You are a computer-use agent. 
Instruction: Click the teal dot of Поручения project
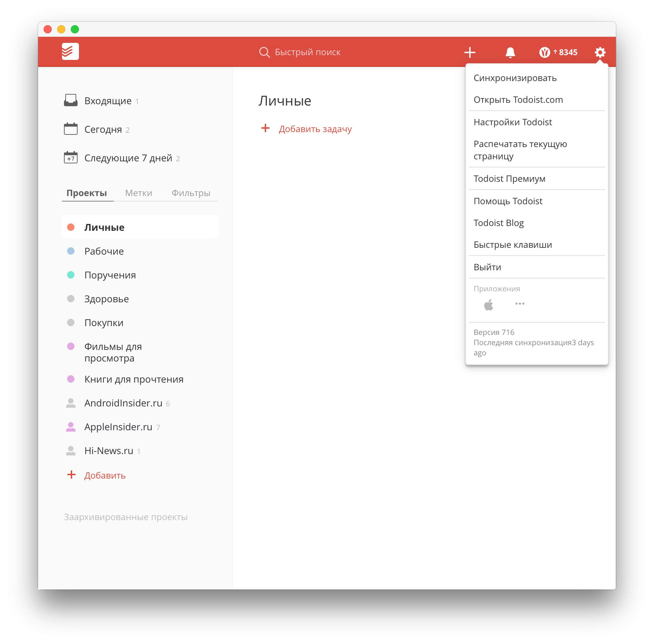pyautogui.click(x=71, y=275)
